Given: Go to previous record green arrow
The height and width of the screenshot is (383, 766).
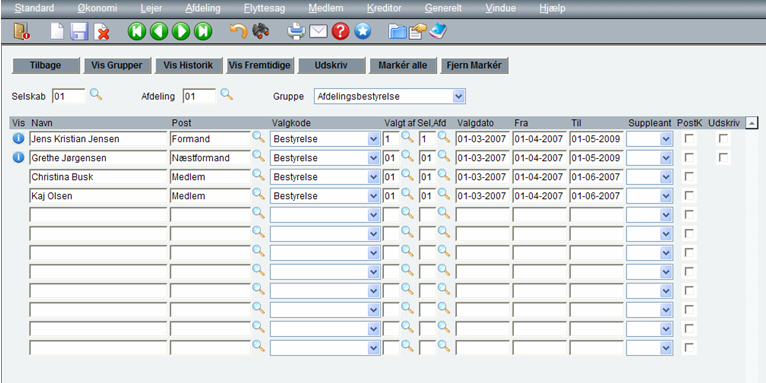Looking at the screenshot, I should tap(158, 32).
